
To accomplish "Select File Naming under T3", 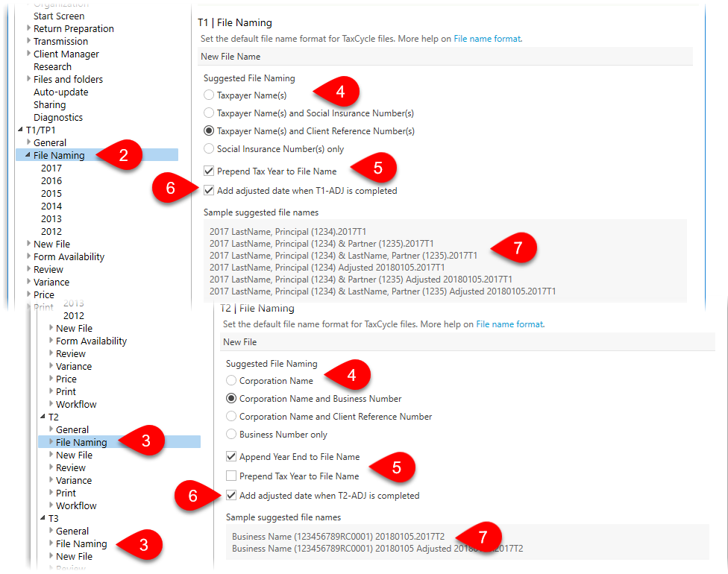I will pyautogui.click(x=81, y=543).
